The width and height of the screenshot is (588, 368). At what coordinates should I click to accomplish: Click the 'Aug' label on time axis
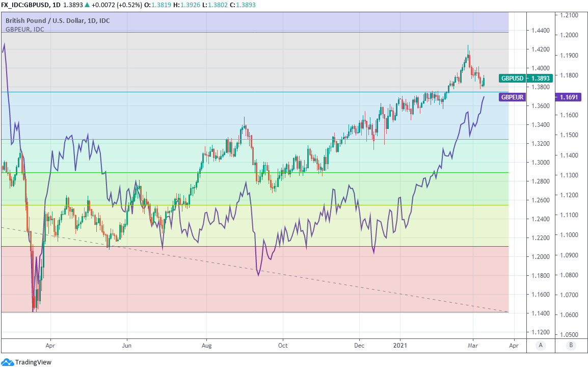[x=206, y=345]
